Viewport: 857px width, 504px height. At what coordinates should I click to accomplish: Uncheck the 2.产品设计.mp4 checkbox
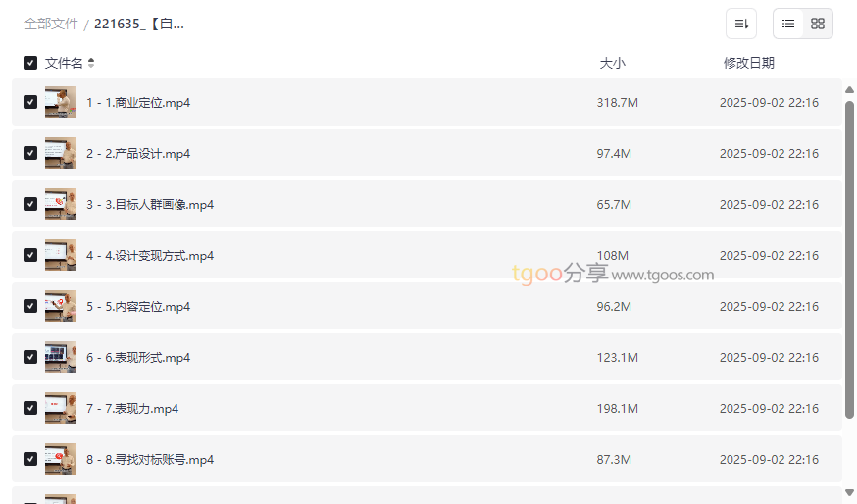coord(30,153)
